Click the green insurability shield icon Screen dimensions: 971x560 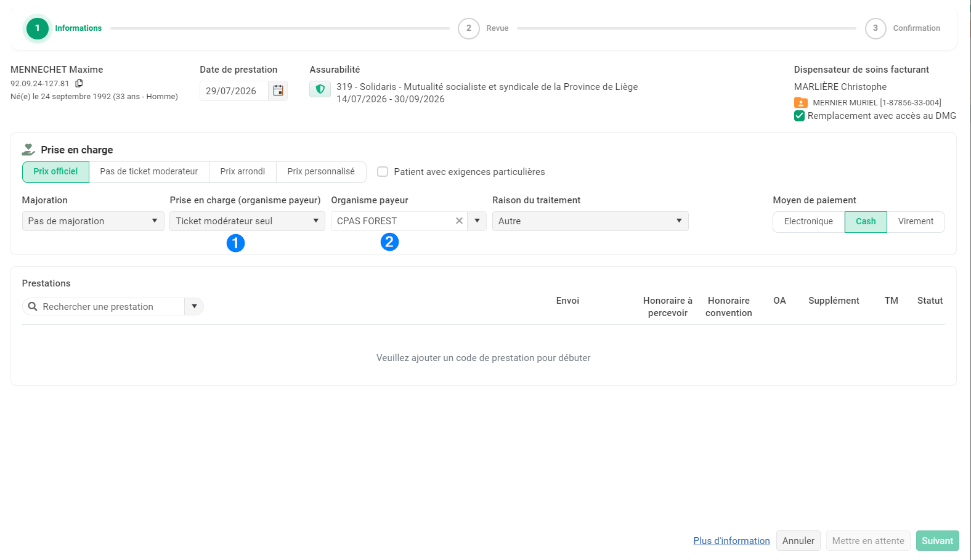[x=320, y=89]
